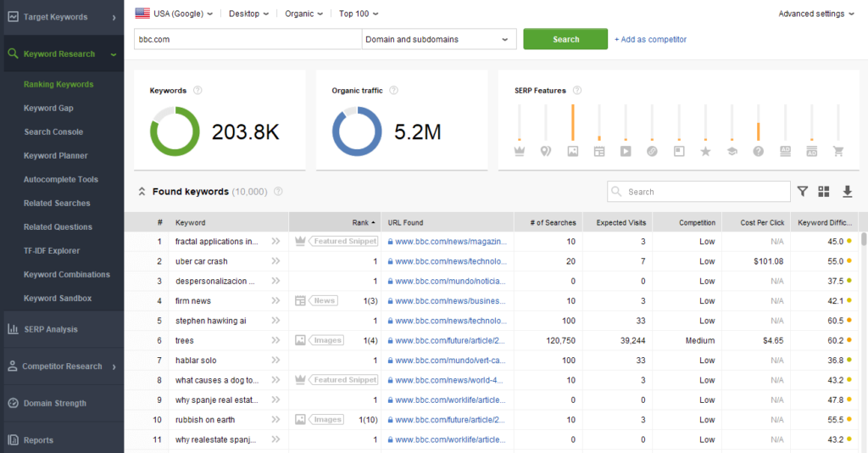Collapse the Found keywords section

(142, 192)
